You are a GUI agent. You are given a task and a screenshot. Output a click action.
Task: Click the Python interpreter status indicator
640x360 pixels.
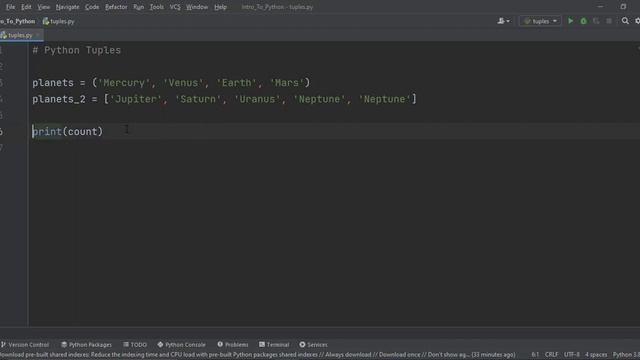(626, 355)
